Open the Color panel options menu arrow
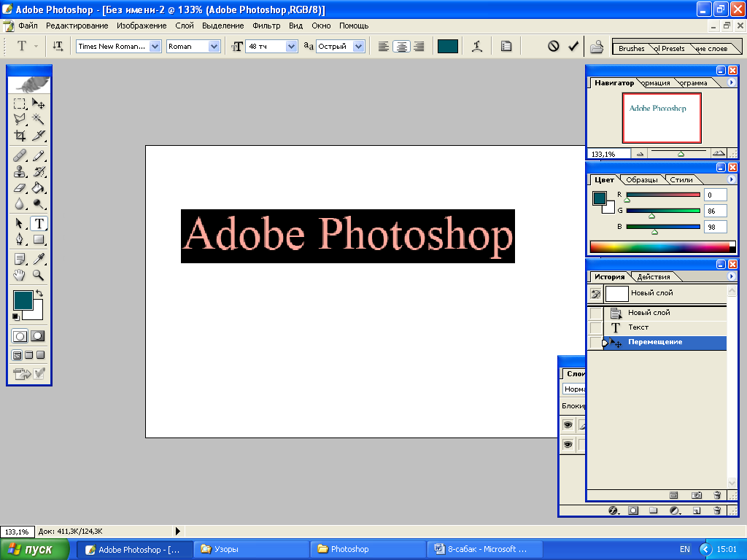Image resolution: width=747 pixels, height=560 pixels. tap(731, 179)
